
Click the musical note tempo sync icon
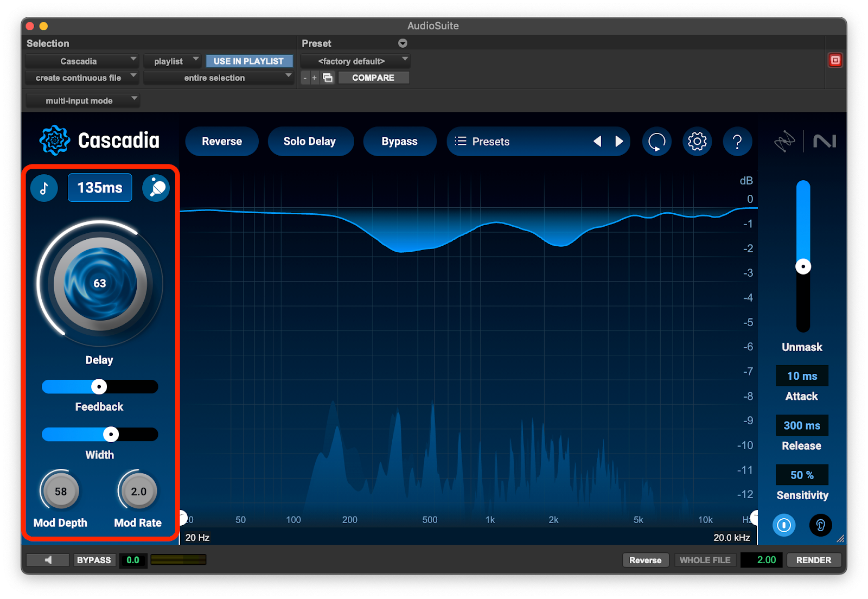44,188
